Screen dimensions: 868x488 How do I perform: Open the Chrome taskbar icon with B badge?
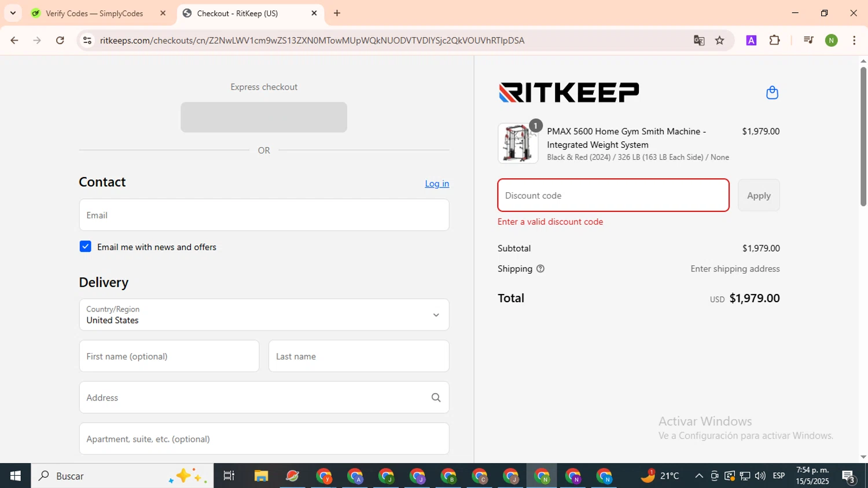click(449, 476)
